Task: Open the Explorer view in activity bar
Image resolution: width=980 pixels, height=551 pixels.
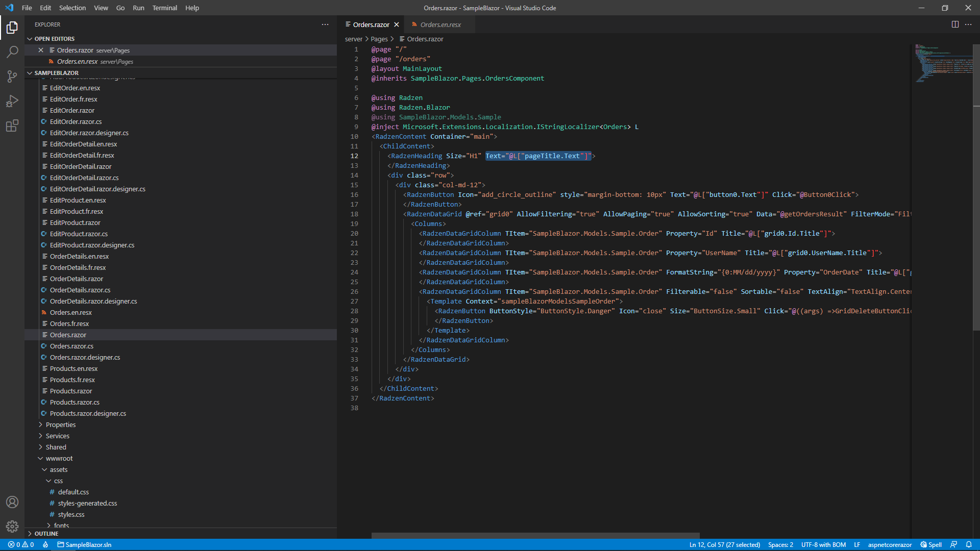Action: [x=12, y=28]
